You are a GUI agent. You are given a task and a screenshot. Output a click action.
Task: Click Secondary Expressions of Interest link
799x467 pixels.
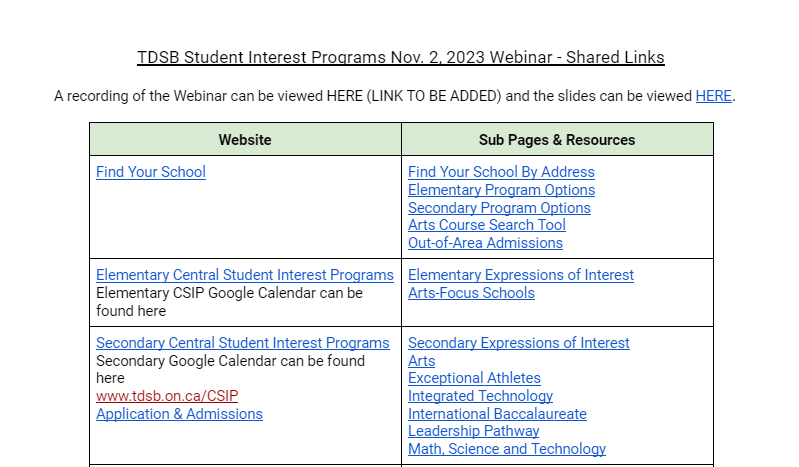pyautogui.click(x=519, y=343)
